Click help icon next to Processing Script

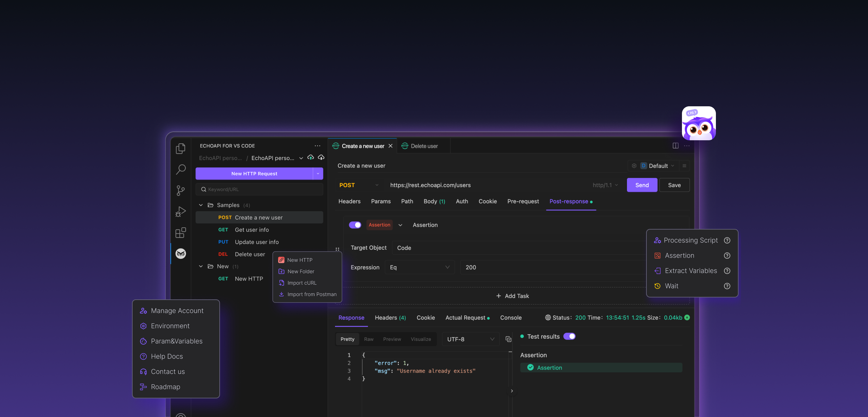[x=727, y=240]
